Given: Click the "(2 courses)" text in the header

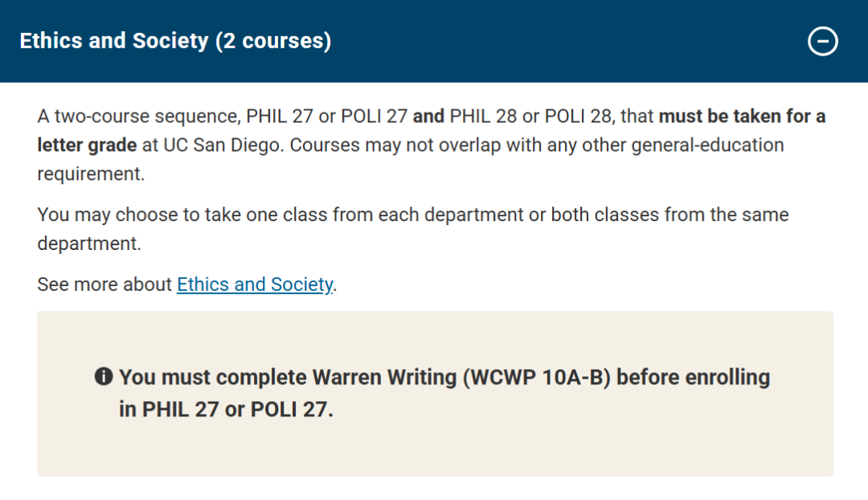Looking at the screenshot, I should (273, 41).
